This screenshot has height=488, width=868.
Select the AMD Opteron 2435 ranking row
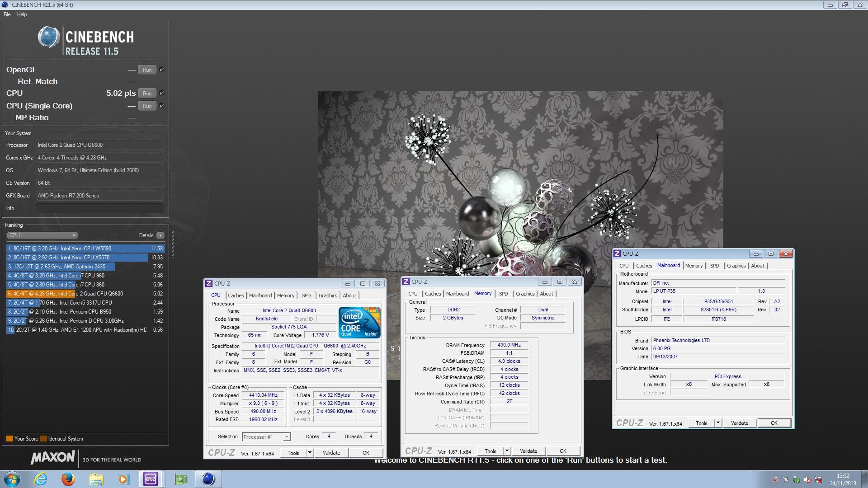pos(85,267)
